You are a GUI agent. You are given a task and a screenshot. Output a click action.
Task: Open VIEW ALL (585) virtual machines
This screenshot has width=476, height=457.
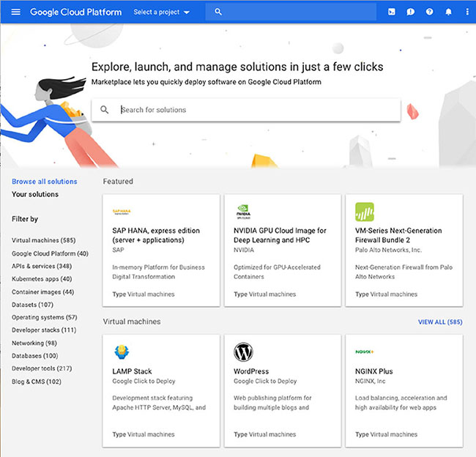440,322
